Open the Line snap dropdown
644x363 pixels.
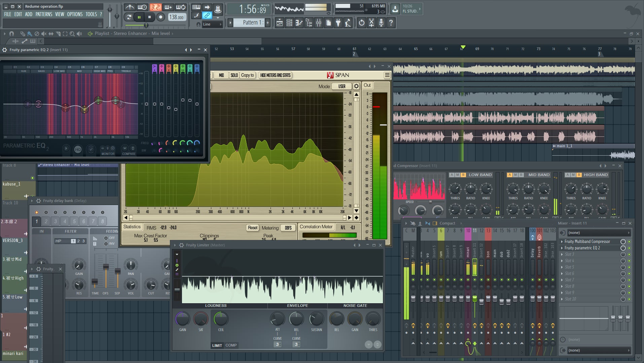pyautogui.click(x=212, y=24)
